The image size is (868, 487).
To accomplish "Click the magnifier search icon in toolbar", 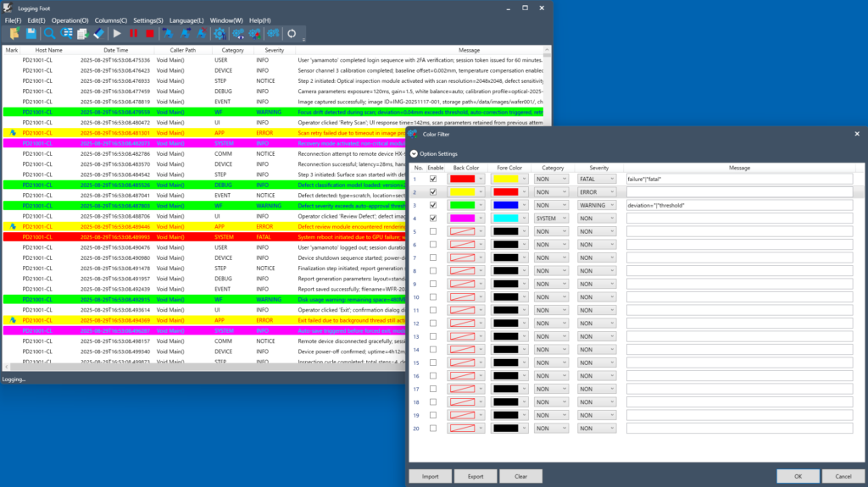I will click(50, 33).
